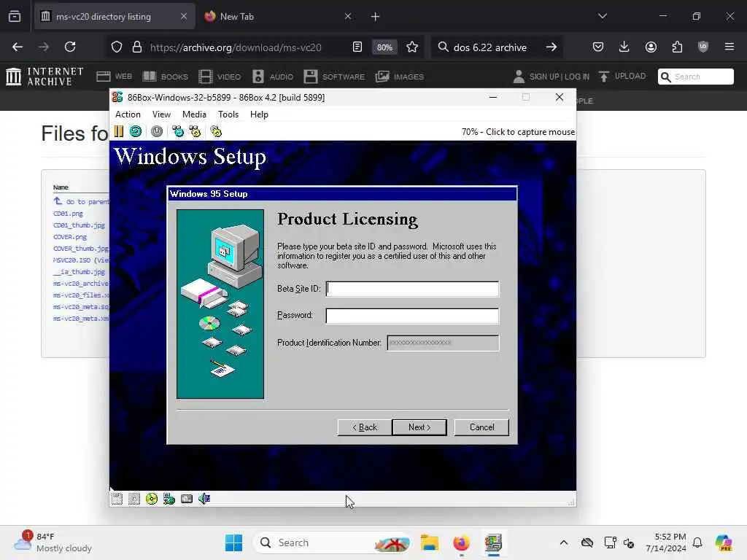This screenshot has width=747, height=560.
Task: Click the UPLOAD link
Action: pyautogui.click(x=622, y=76)
